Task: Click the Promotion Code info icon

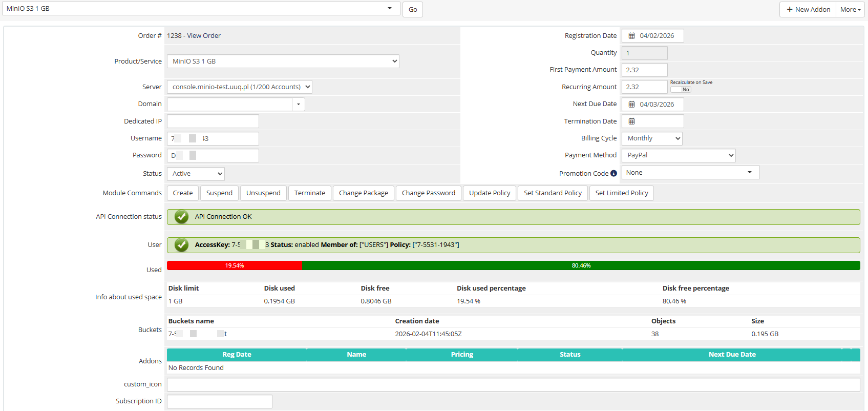Action: click(x=613, y=174)
